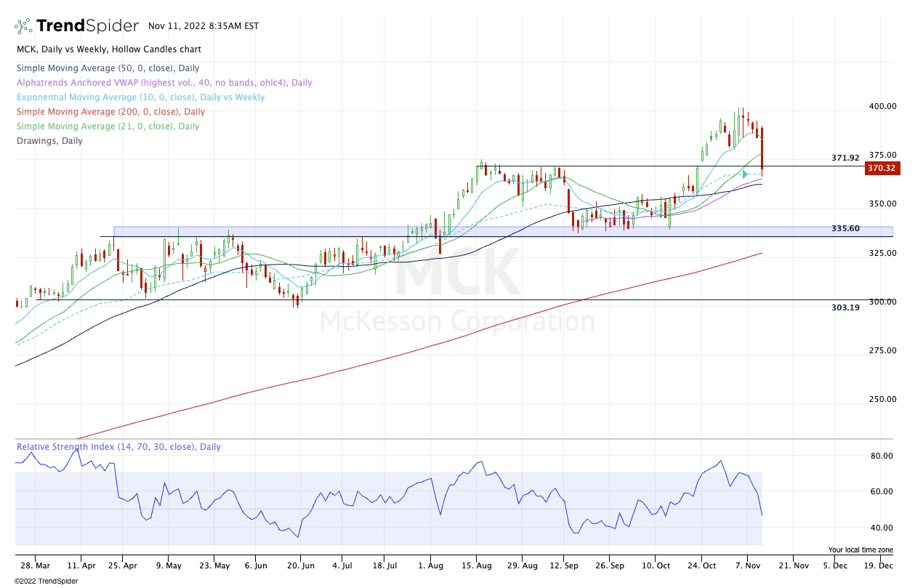
Task: Click the 10. Oct date label
Action: pos(655,565)
